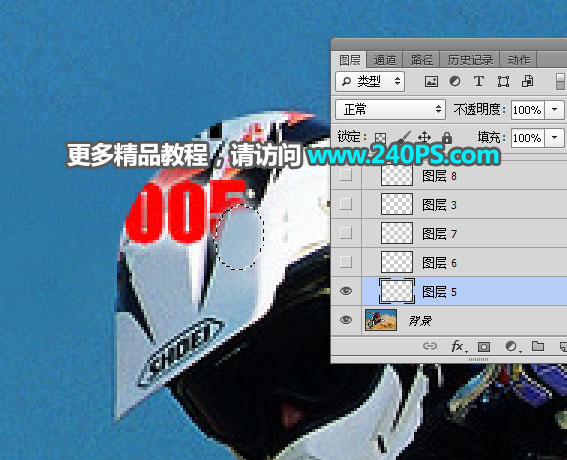Click the 不透明度 label
Image resolution: width=567 pixels, height=460 pixels.
tap(479, 109)
